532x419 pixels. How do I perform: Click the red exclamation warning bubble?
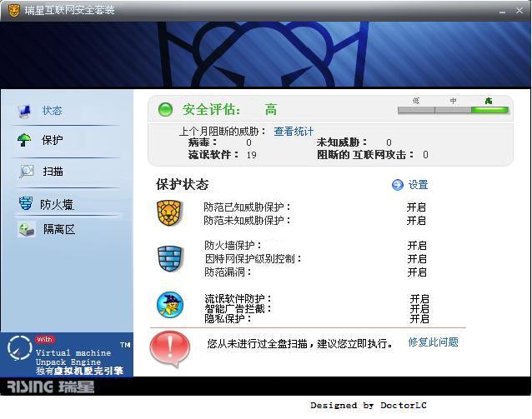170,349
